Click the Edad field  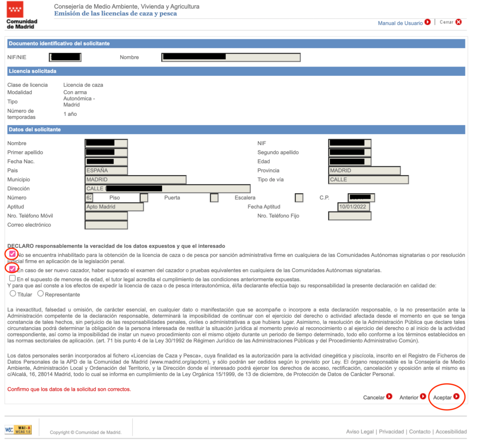pyautogui.click(x=350, y=161)
